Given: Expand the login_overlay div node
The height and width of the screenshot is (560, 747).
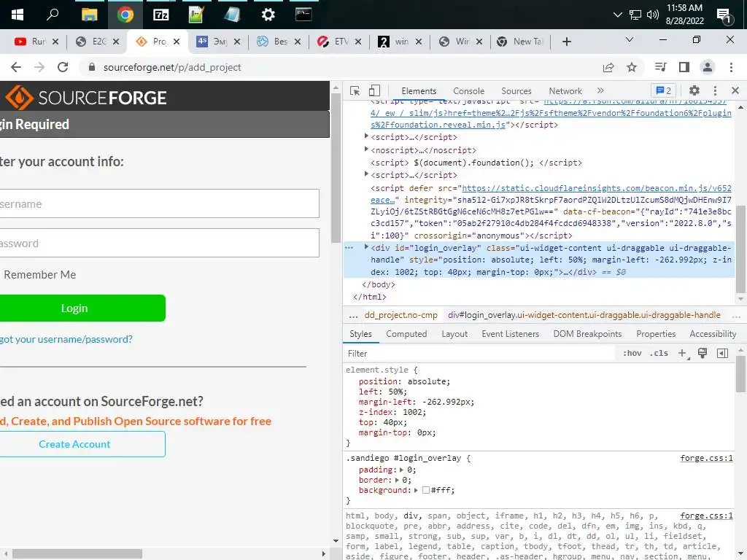Looking at the screenshot, I should tap(366, 247).
